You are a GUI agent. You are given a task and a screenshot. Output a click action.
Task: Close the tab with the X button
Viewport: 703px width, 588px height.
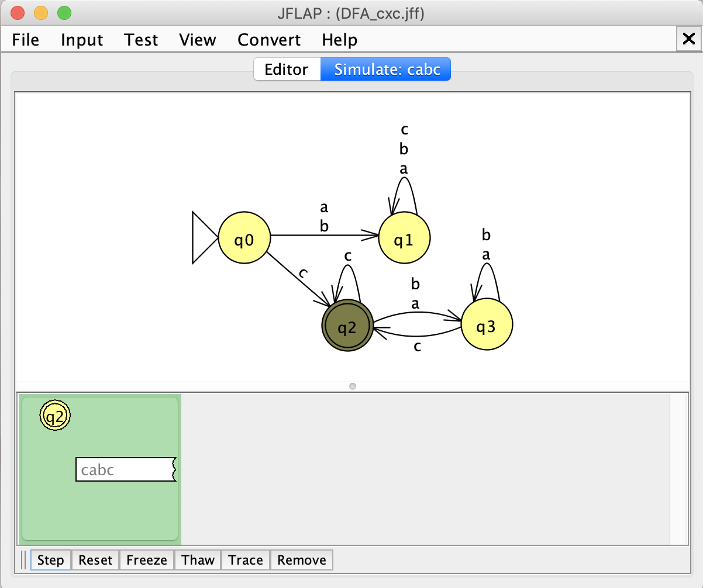pos(689,40)
